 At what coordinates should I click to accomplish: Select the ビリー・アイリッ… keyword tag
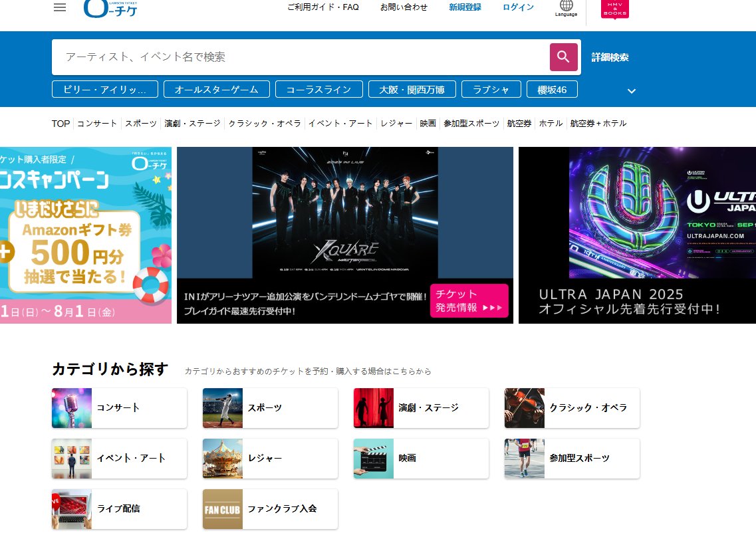(105, 90)
